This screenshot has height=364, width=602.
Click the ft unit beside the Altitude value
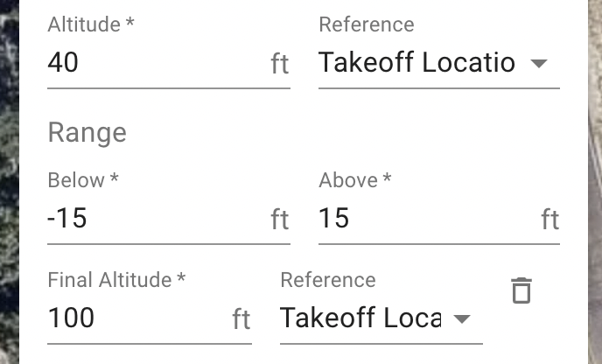(280, 64)
